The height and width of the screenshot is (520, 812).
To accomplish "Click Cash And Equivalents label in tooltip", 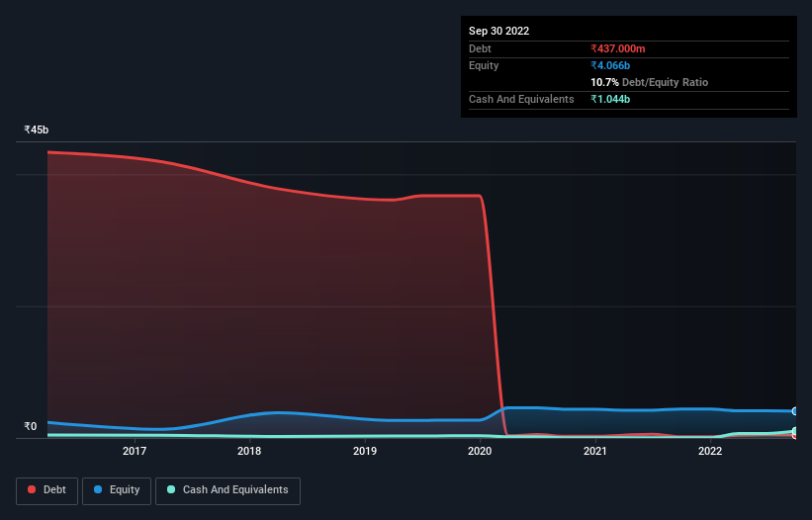I will point(521,99).
